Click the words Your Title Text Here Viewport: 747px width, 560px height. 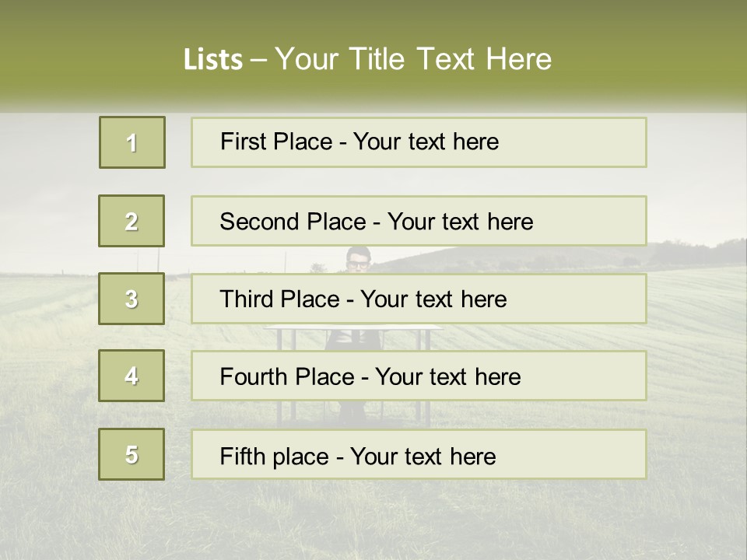click(413, 59)
